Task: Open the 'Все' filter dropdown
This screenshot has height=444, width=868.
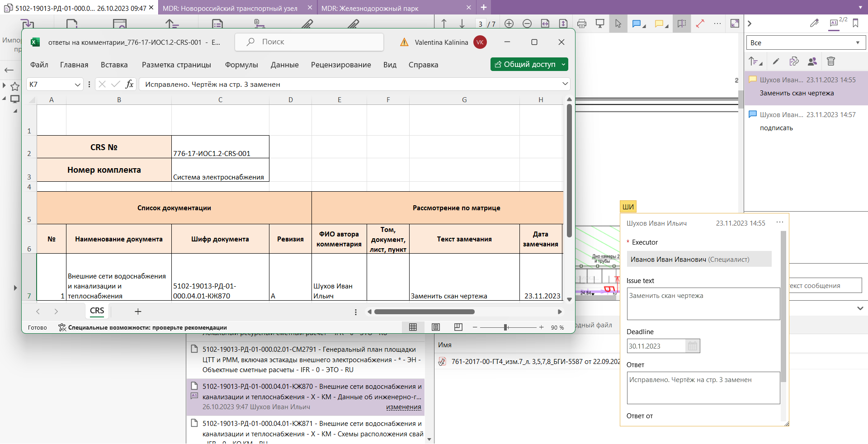Action: click(806, 43)
